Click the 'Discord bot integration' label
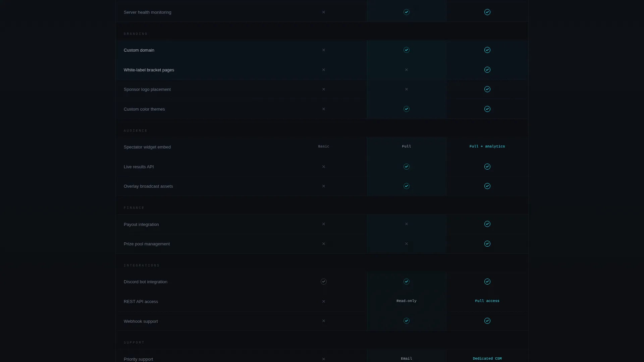The image size is (644, 362). pos(146,282)
